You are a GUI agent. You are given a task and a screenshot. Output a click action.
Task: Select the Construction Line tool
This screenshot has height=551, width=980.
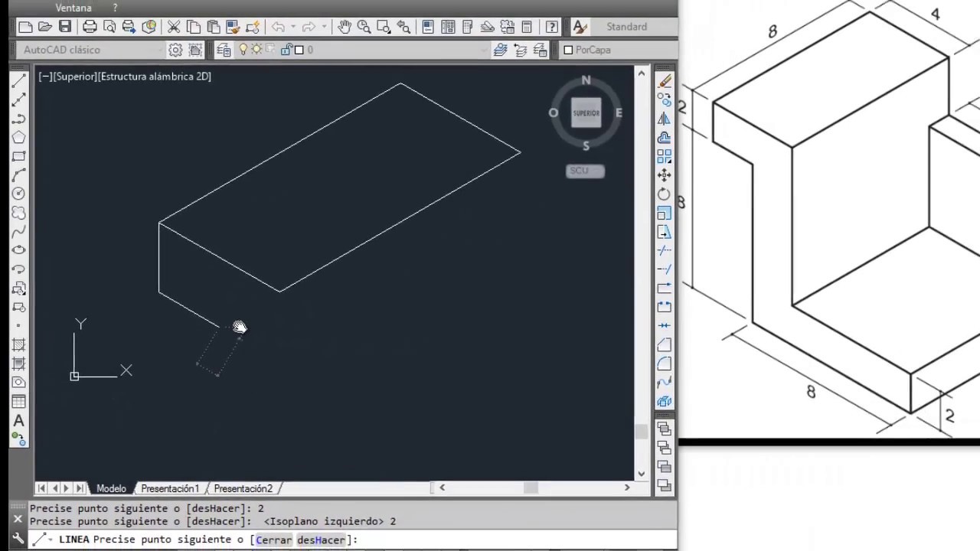click(x=19, y=100)
